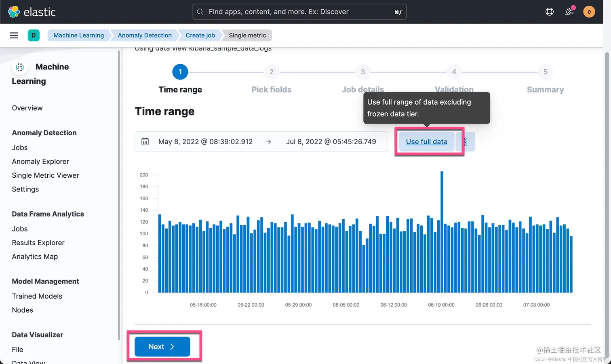This screenshot has height=364, width=611.
Task: Click the Use full data button
Action: click(427, 142)
